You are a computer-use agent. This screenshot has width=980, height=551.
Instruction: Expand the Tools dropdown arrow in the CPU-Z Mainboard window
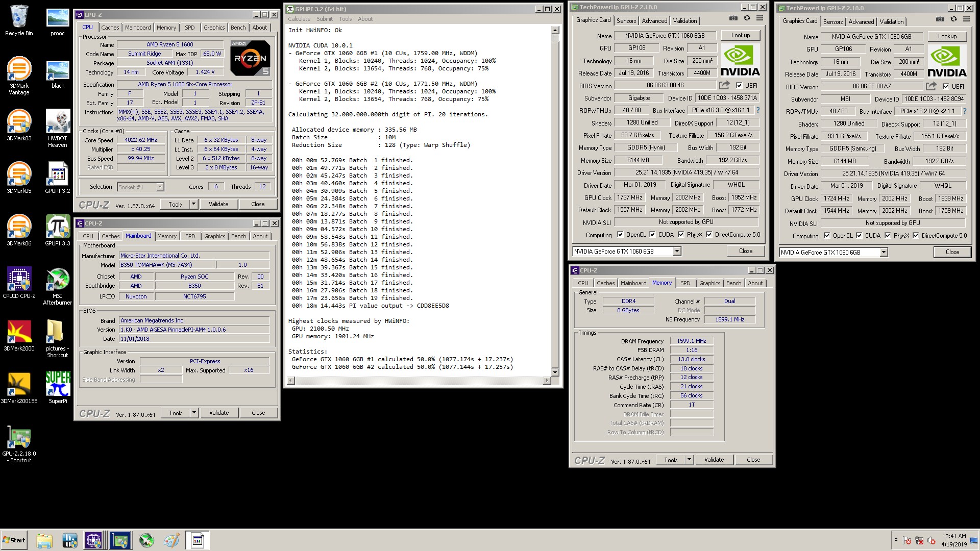pos(194,413)
